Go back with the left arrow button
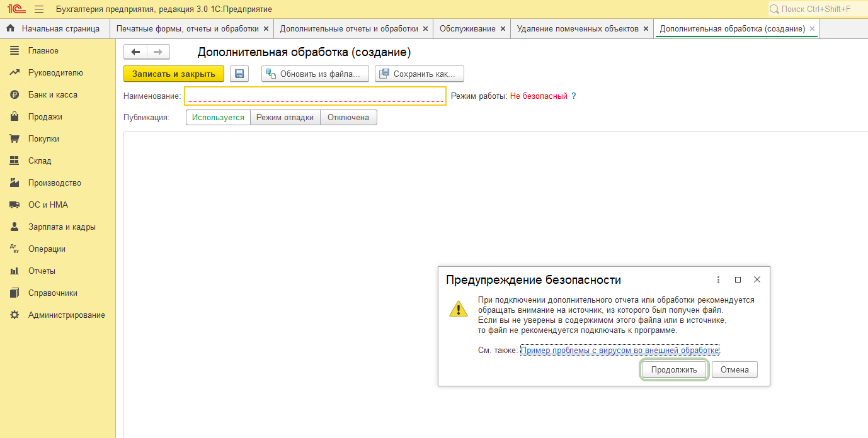 tap(135, 52)
